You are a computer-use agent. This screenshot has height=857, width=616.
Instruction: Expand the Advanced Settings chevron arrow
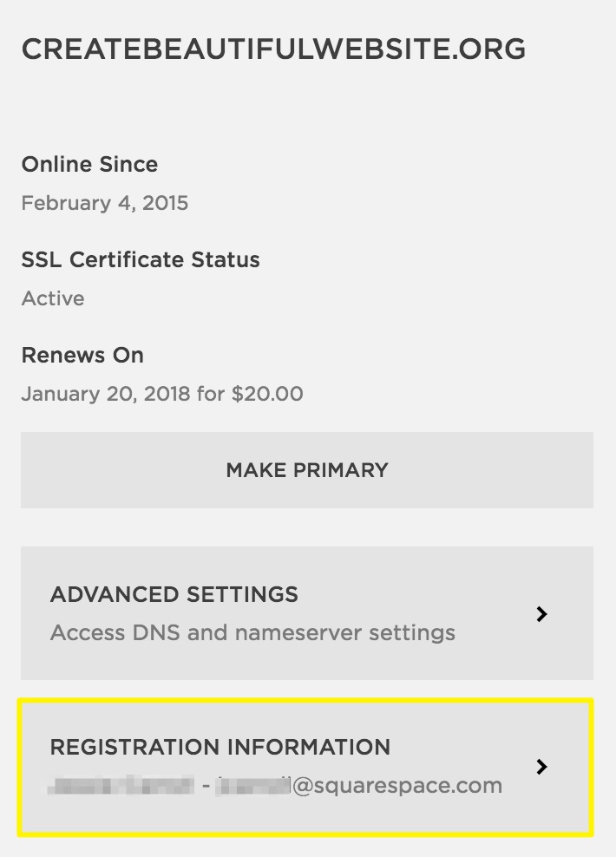[541, 614]
